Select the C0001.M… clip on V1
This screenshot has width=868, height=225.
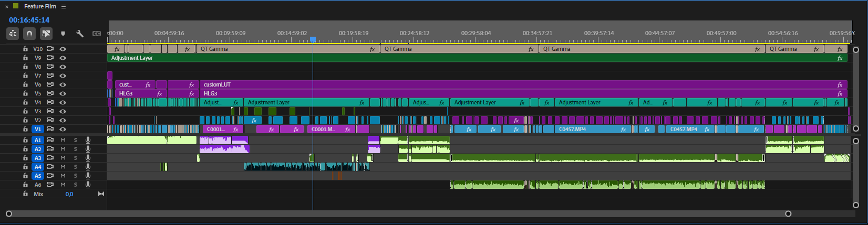tap(332, 129)
